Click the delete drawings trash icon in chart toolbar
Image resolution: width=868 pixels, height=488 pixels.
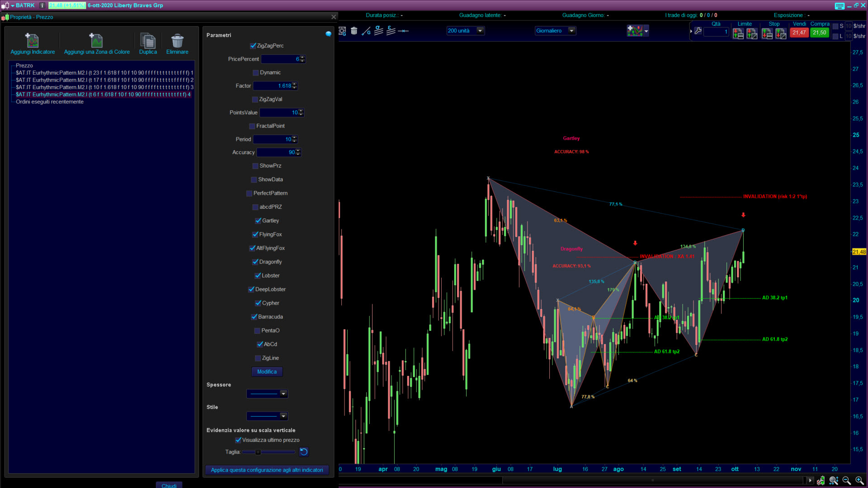point(354,31)
